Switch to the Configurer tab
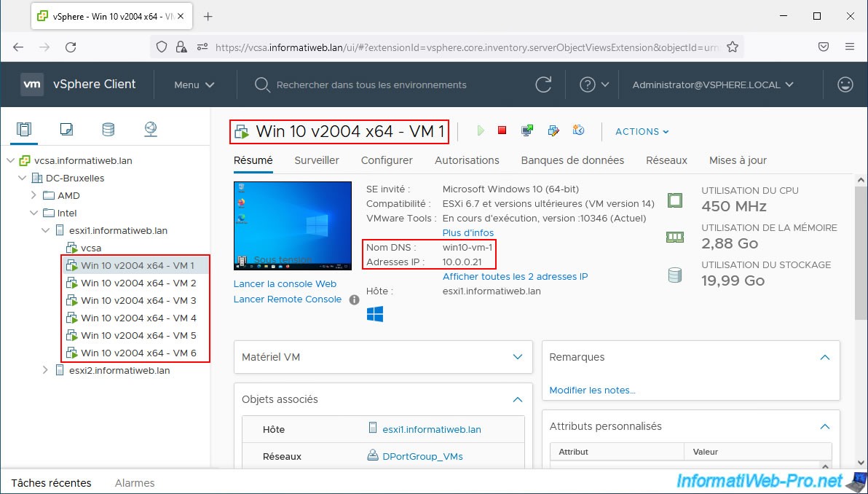 pos(387,160)
